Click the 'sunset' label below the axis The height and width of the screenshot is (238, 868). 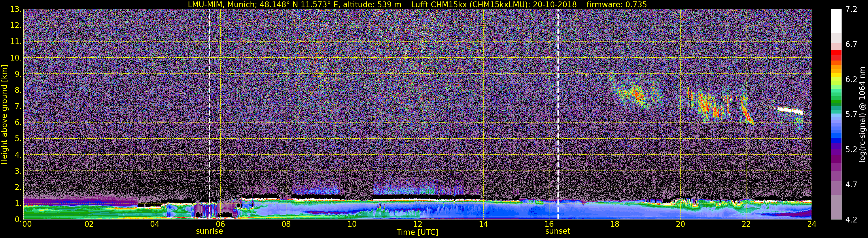558,231
